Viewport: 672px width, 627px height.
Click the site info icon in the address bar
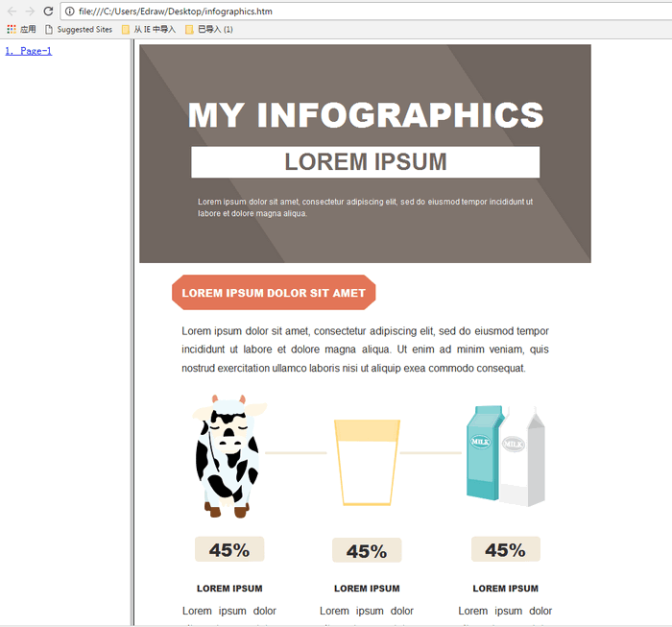(69, 12)
